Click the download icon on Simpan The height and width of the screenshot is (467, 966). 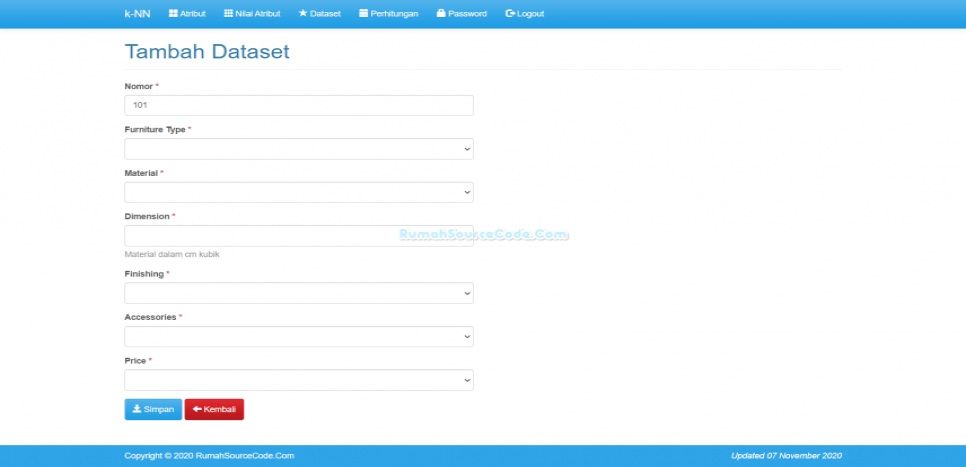[x=137, y=409]
